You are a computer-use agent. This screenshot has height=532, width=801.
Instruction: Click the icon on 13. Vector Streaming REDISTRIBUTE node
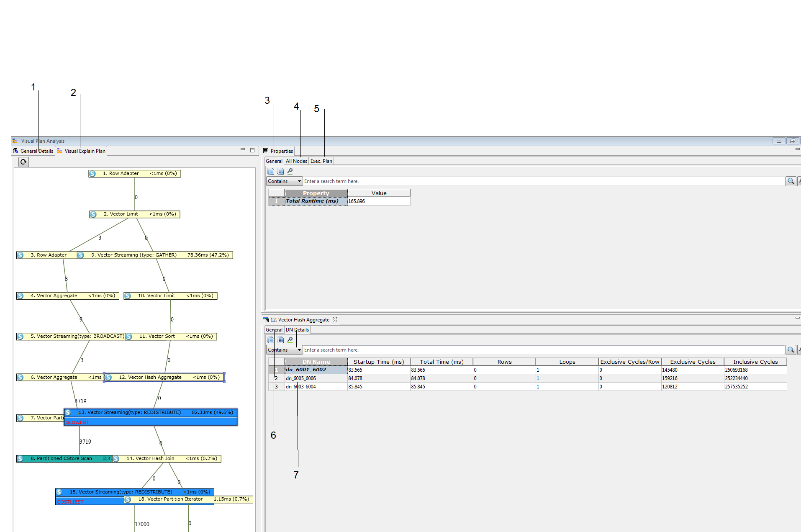(68, 413)
